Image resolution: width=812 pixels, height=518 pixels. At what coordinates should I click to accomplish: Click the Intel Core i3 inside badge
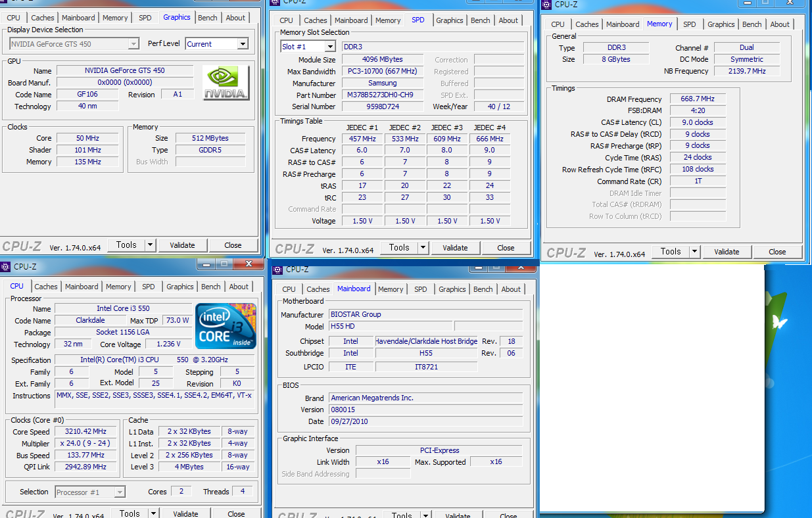tap(226, 326)
